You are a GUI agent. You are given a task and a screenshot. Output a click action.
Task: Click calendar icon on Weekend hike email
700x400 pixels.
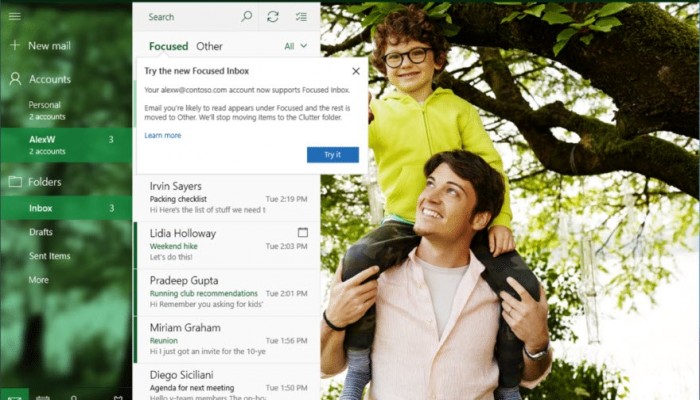[x=302, y=233]
